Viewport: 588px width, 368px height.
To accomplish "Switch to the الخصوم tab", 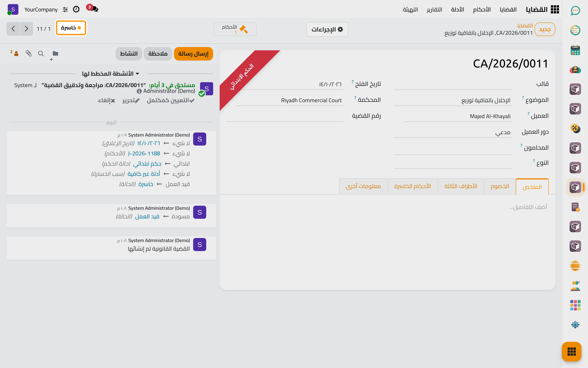I will (500, 186).
